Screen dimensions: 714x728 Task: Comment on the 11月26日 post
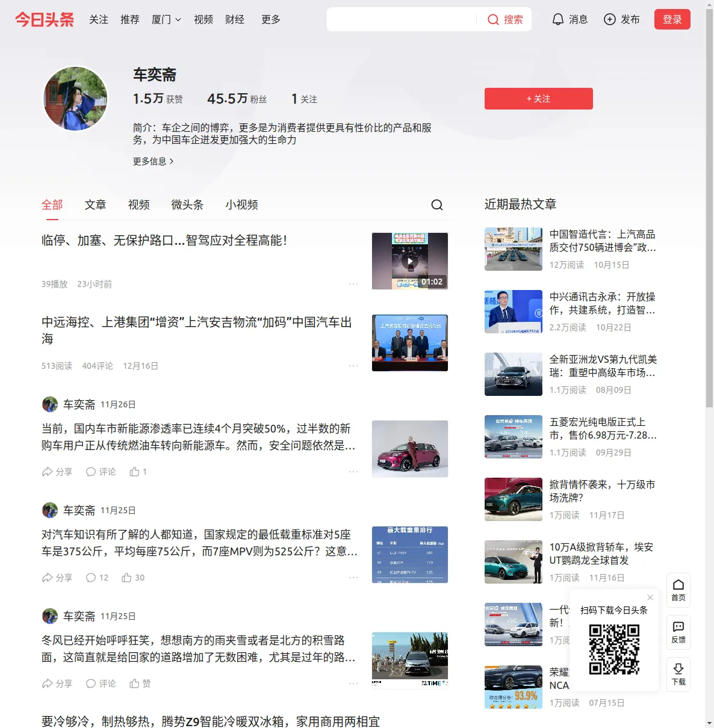tap(101, 472)
